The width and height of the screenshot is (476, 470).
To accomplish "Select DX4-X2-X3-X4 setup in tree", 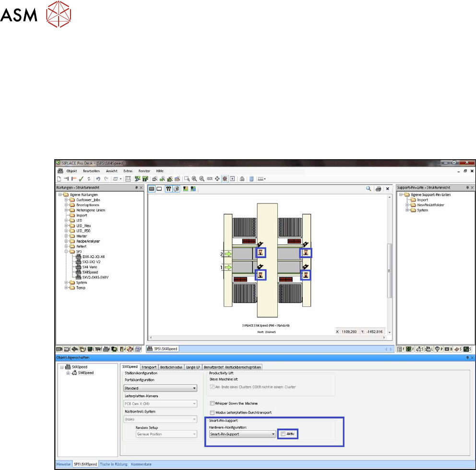I will pyautogui.click(x=94, y=257).
